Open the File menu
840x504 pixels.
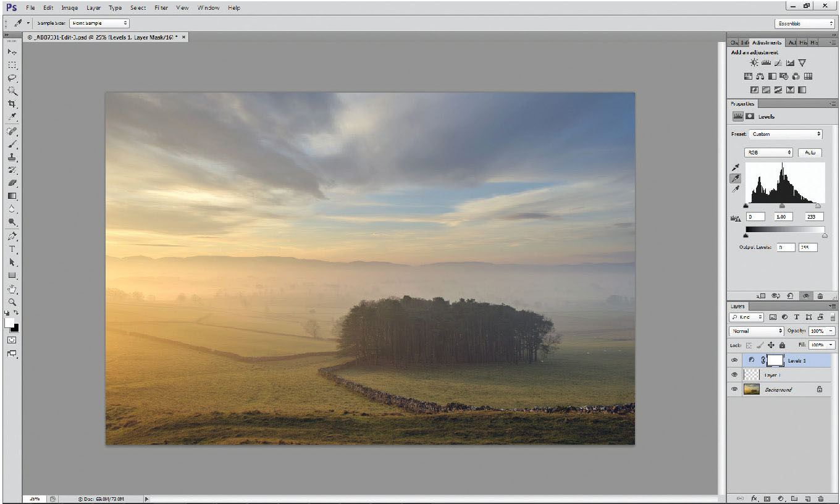[30, 8]
